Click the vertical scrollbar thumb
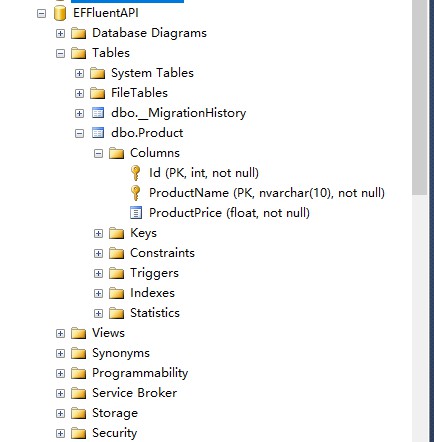Image resolution: width=434 pixels, height=442 pixels. [x=419, y=97]
